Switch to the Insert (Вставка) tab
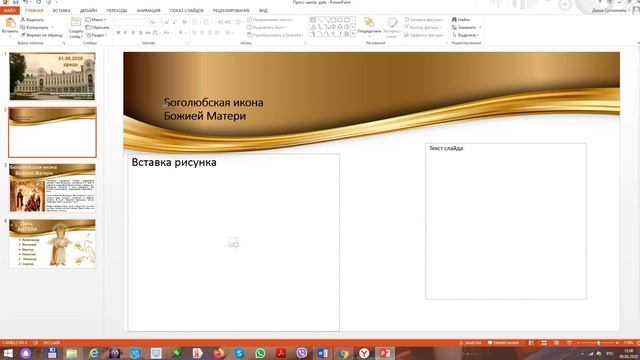Viewport: 640px width, 360px height. (62, 11)
